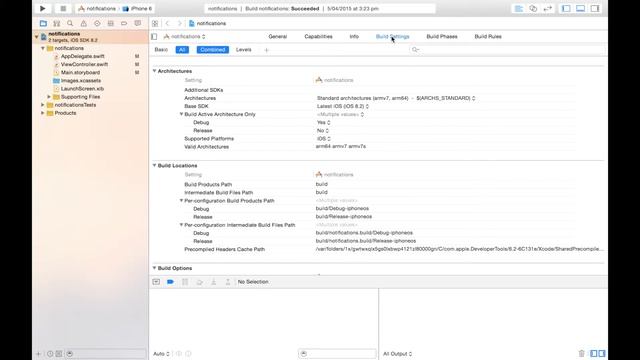This screenshot has width=640, height=360.
Task: Show Basic build settings
Action: [161, 50]
